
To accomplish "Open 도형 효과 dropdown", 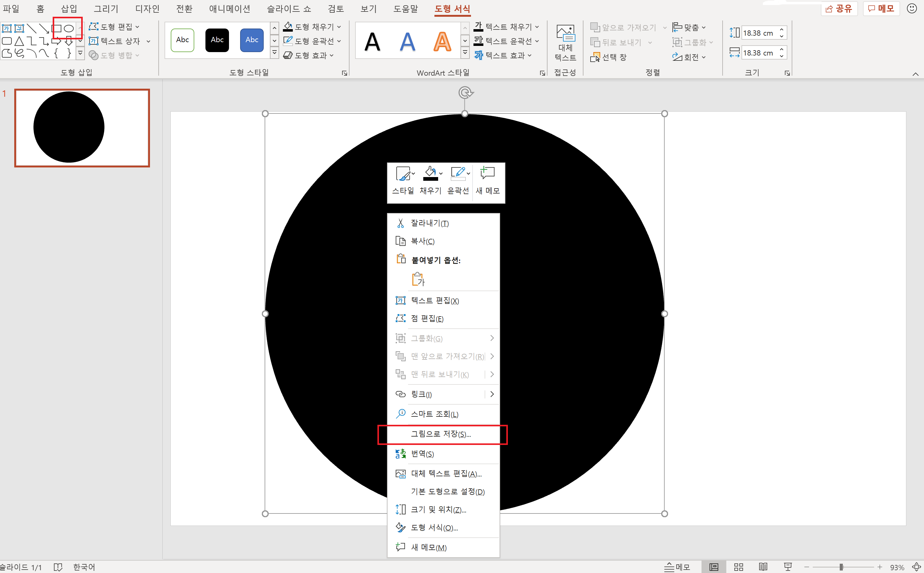I will 309,55.
